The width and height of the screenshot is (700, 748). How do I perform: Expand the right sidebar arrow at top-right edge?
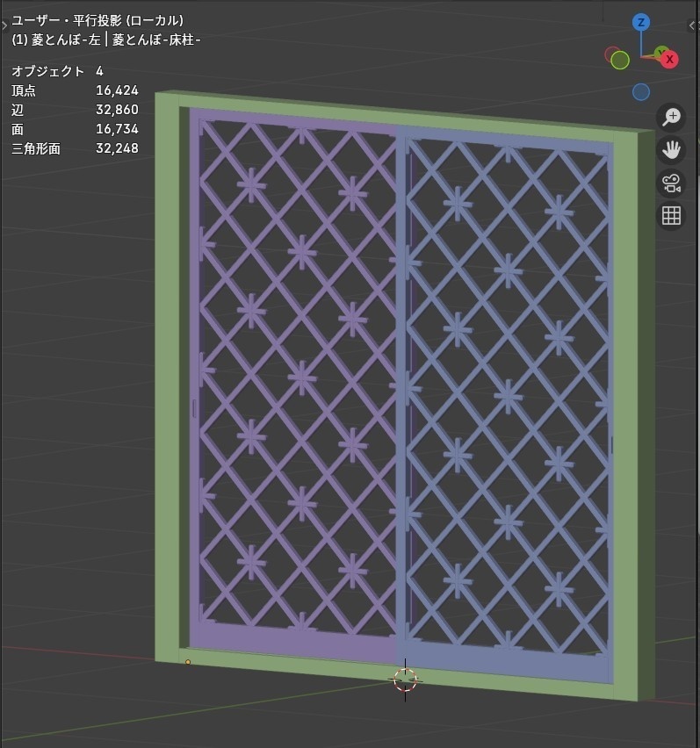[x=693, y=25]
